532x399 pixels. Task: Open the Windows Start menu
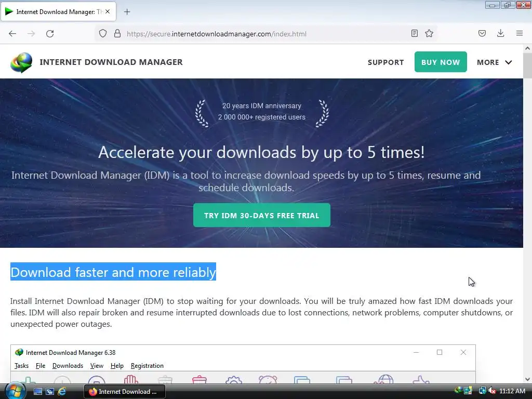point(15,391)
